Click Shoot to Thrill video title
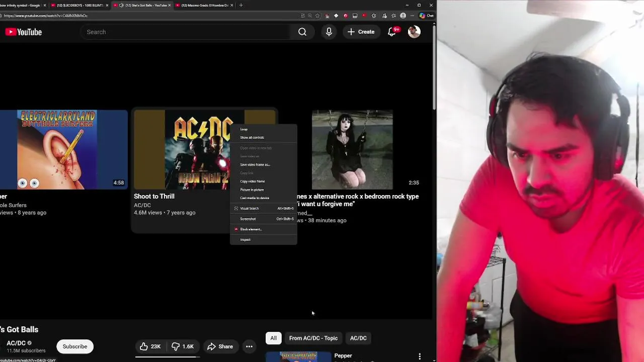The width and height of the screenshot is (644, 362). [154, 197]
